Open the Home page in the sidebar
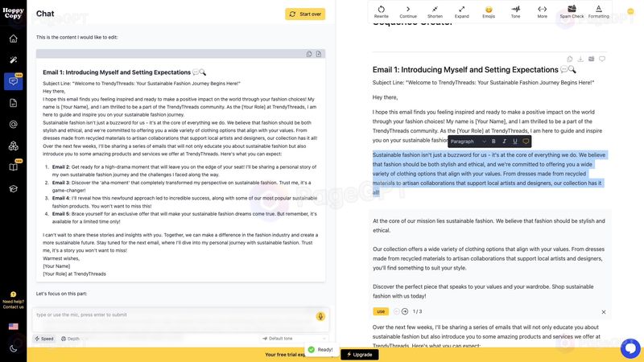Image resolution: width=644 pixels, height=362 pixels. [x=13, y=39]
